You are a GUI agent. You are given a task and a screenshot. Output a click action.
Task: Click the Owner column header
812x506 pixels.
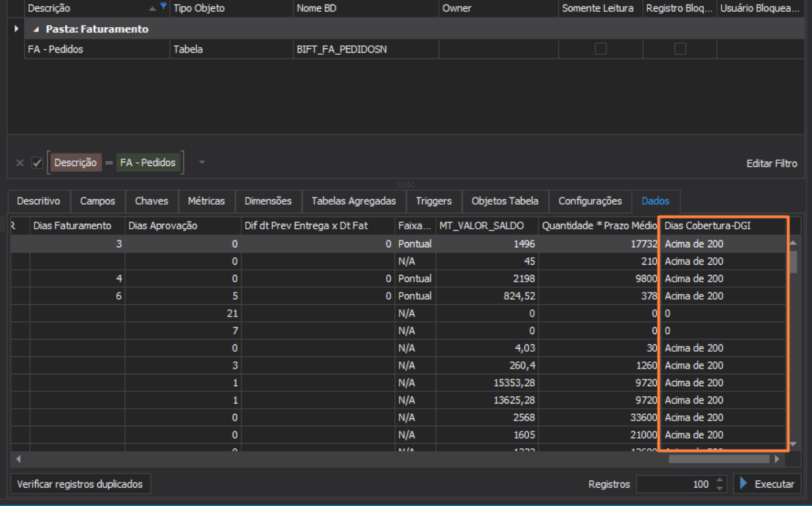tap(498, 8)
